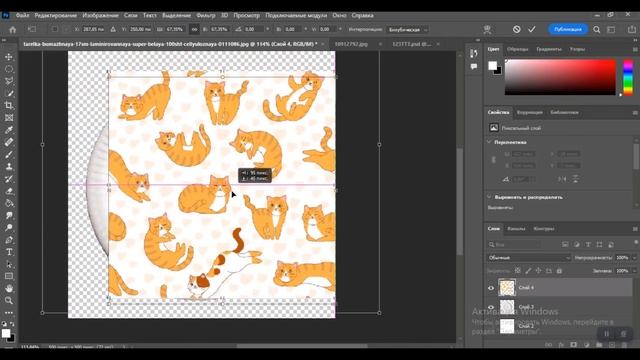
Task: Toggle relative positioning triangle icon
Action: pyautogui.click(x=113, y=29)
